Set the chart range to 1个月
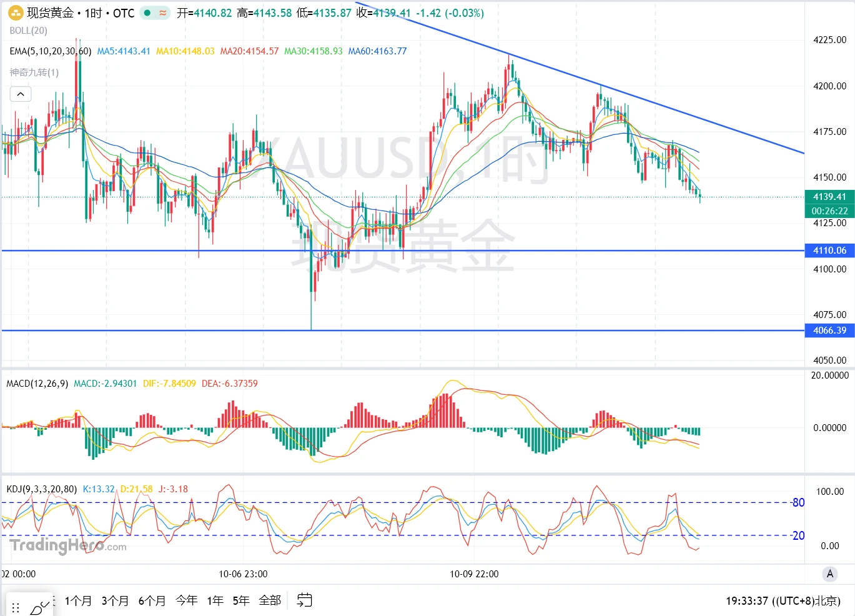855x616 pixels. pos(78,600)
